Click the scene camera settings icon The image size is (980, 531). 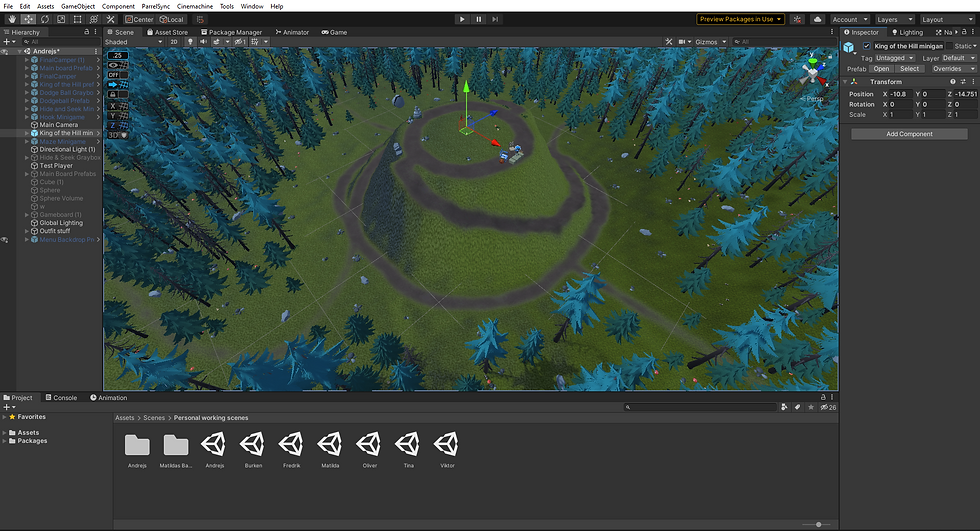(682, 42)
